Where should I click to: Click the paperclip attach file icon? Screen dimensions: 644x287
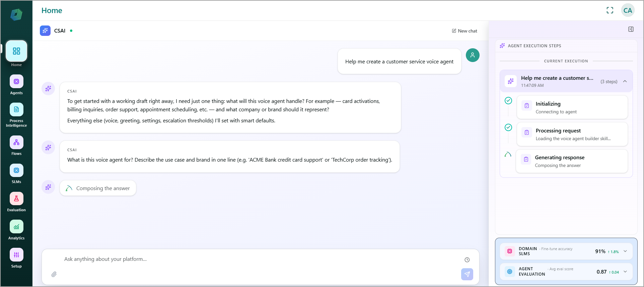[54, 274]
